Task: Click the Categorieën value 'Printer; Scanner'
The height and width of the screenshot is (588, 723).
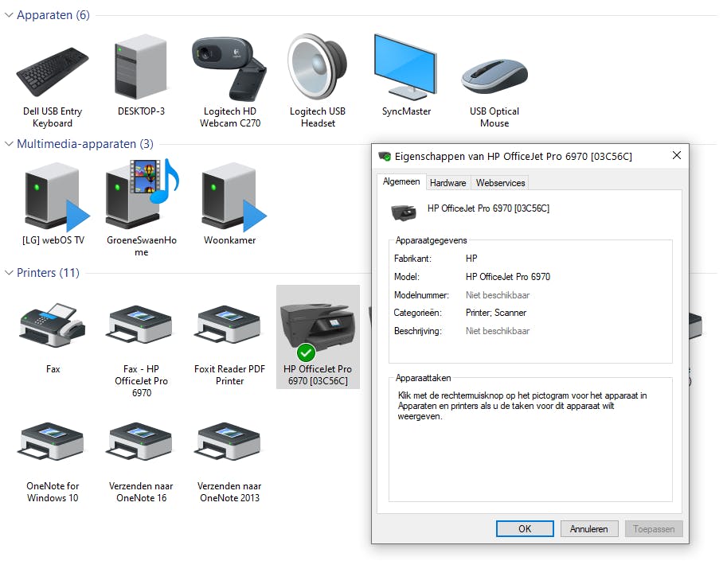Action: pos(496,313)
